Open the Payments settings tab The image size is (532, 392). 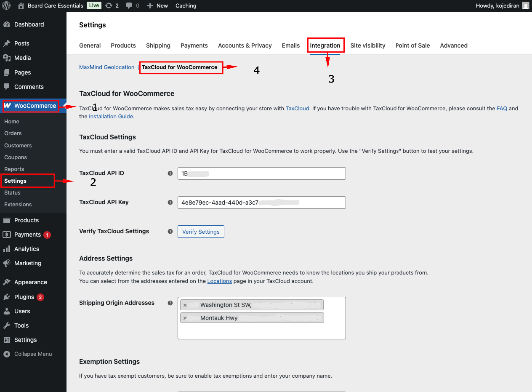click(x=194, y=45)
